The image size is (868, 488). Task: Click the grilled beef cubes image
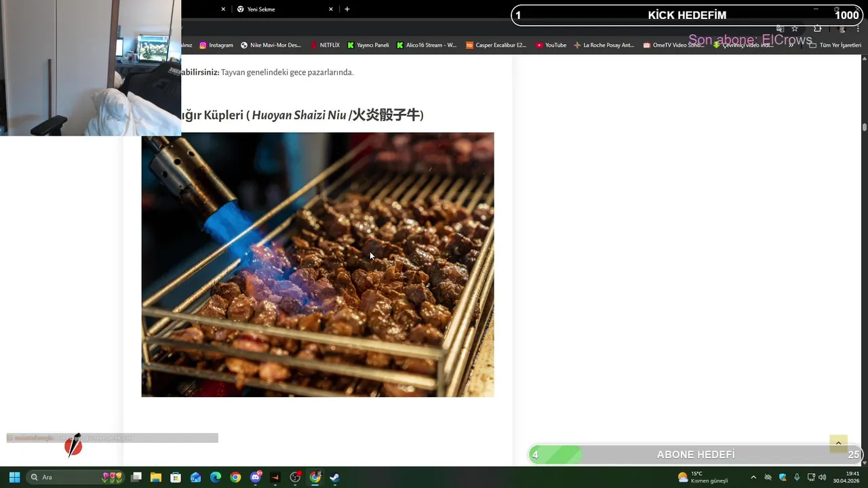(317, 264)
